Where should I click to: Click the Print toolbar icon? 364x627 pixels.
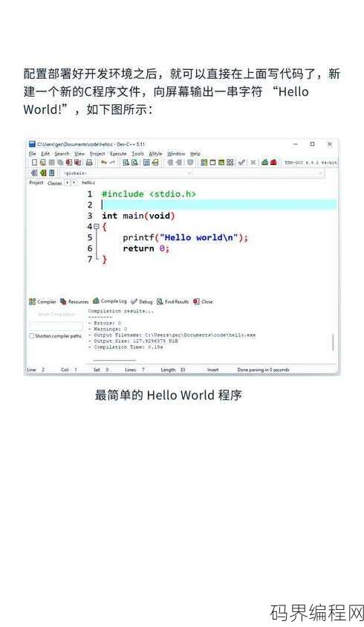(89, 162)
